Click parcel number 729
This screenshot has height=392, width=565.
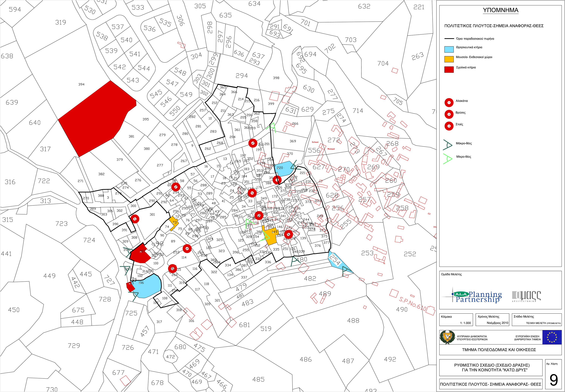(x=74, y=345)
